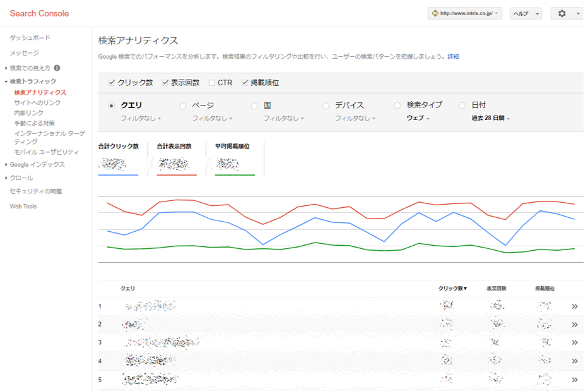Click the 合計クリック数 summary card

tap(119, 159)
